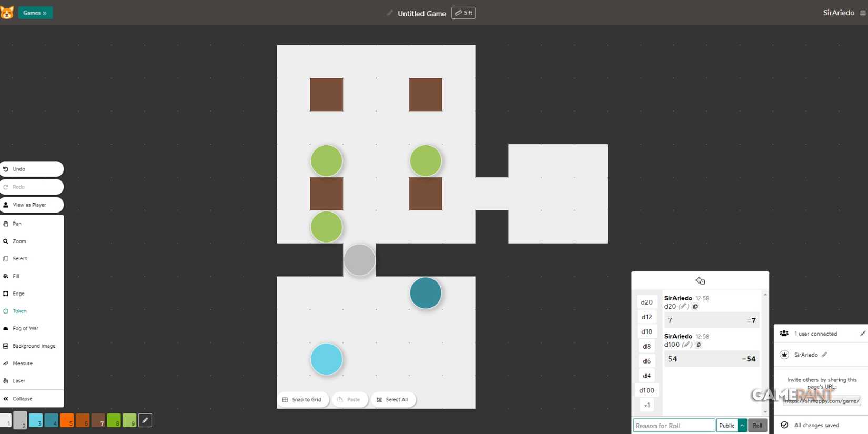The width and height of the screenshot is (868, 434).
Task: Switch to View as Player
Action: click(32, 205)
